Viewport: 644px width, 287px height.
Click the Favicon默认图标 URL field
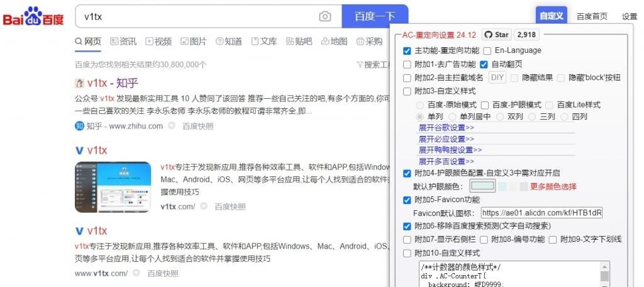tap(541, 213)
